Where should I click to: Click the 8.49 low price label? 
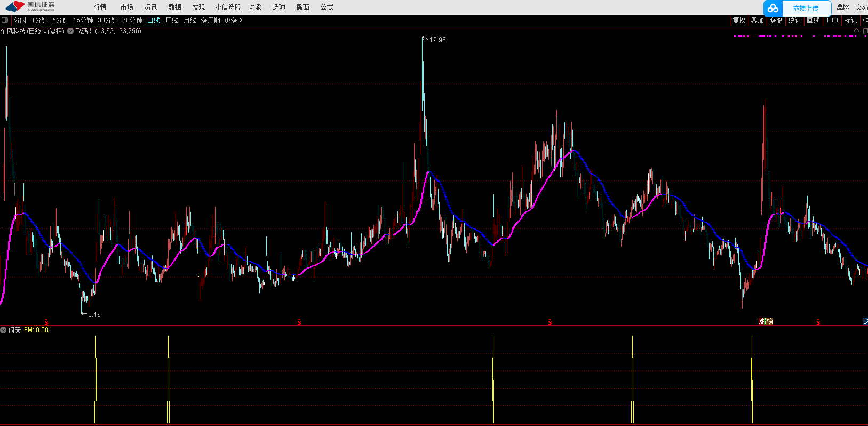[x=94, y=314]
